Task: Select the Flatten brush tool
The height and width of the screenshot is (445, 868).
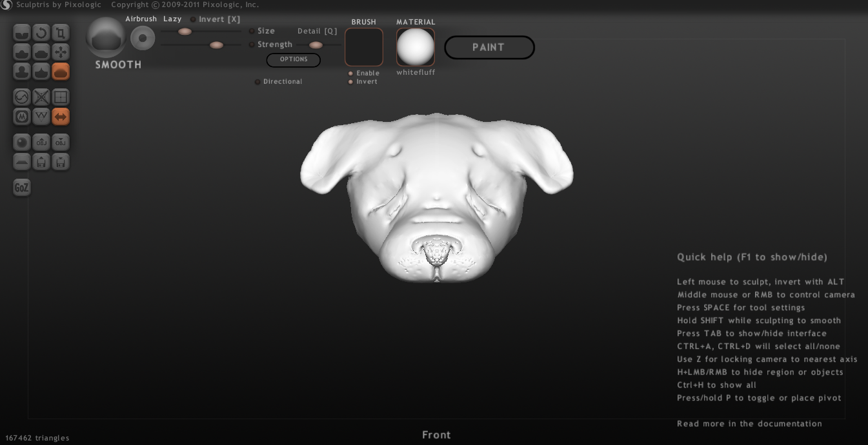Action: (41, 52)
